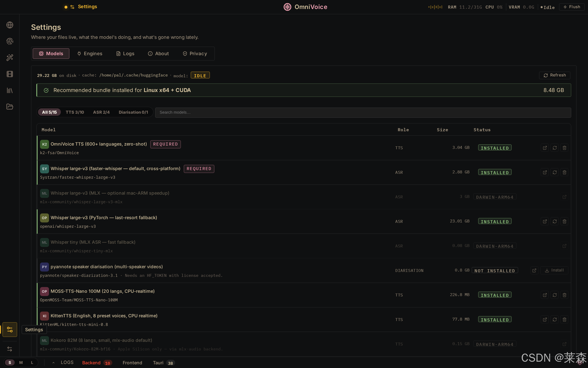The image size is (588, 368).
Task: Click the Refresh button
Action: tap(555, 75)
